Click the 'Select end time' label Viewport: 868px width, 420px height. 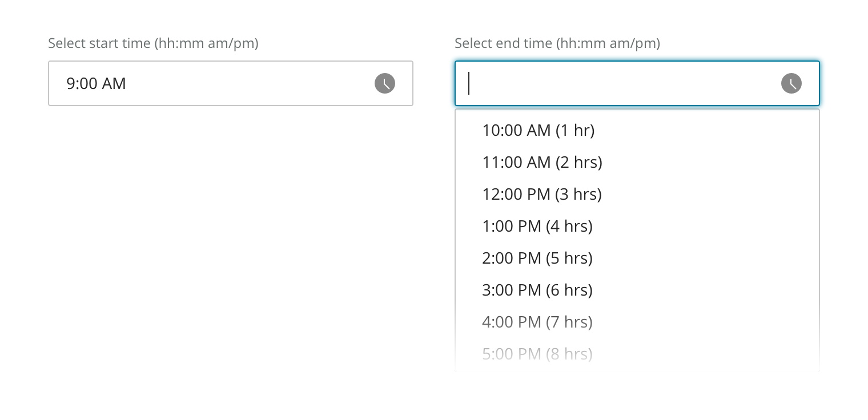557,43
